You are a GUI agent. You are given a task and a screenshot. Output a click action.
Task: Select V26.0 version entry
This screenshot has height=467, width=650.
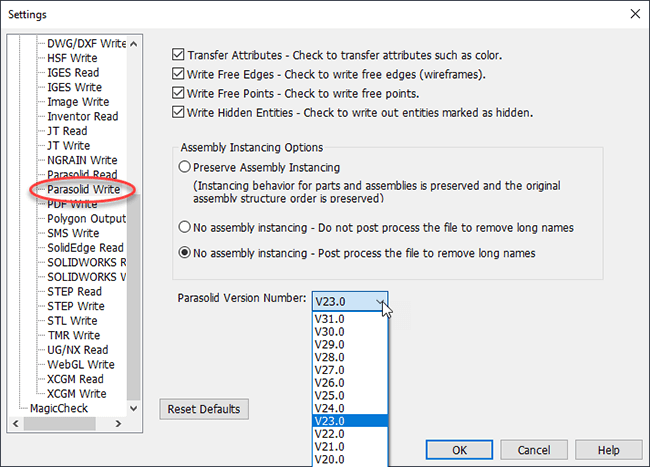pos(350,383)
